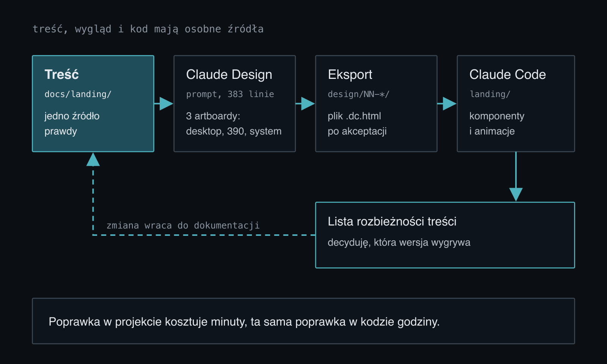Select the 'Claude Design' box title
This screenshot has width=607, height=364.
[x=229, y=75]
